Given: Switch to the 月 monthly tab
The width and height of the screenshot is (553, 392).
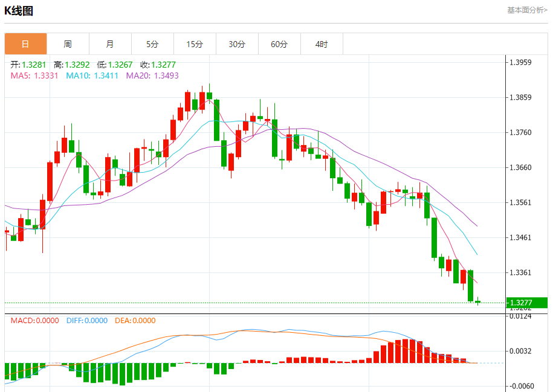Looking at the screenshot, I should coord(110,44).
